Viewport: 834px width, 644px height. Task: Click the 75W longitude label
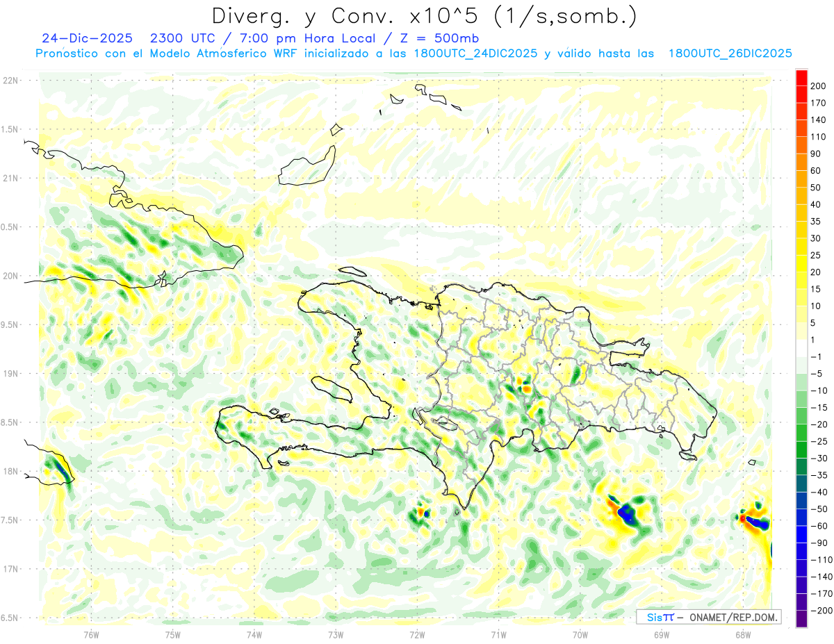coord(173,634)
